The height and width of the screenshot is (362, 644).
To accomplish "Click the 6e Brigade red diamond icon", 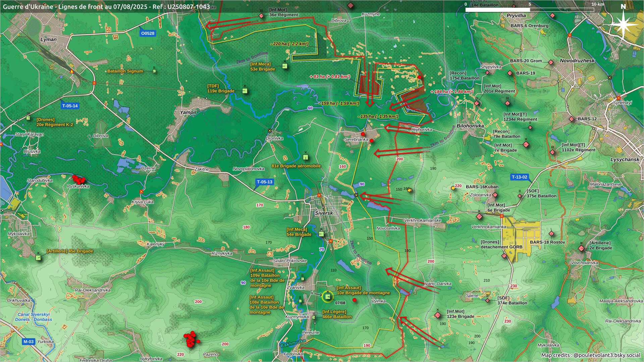I will tap(479, 217).
